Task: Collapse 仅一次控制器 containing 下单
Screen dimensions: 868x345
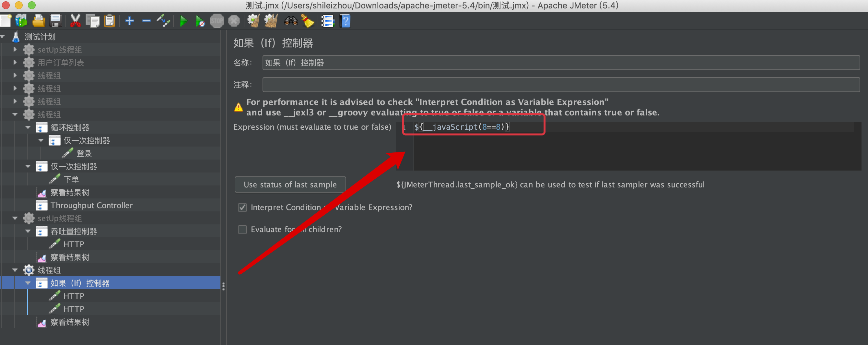Action: tap(28, 166)
